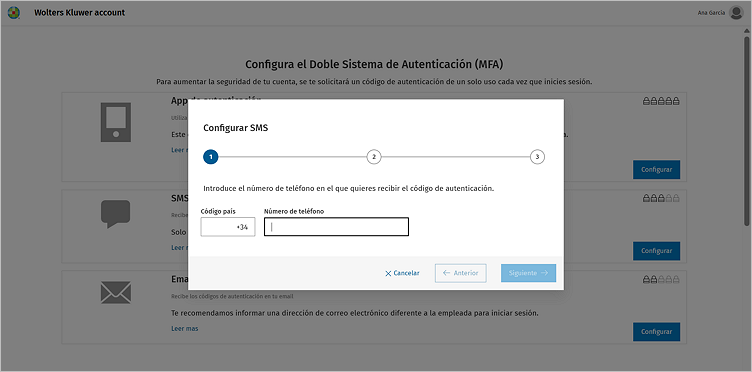Click the SMS speech bubble icon

click(116, 214)
